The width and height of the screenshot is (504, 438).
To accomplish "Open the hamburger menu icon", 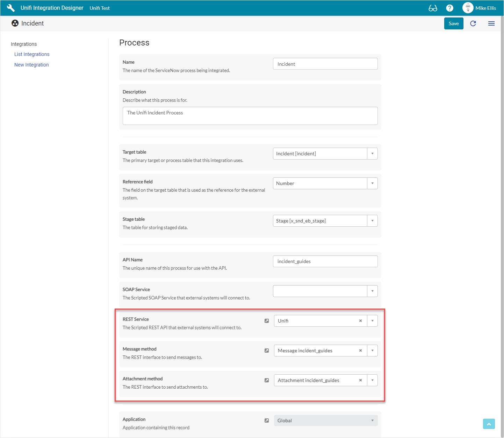I will click(491, 23).
